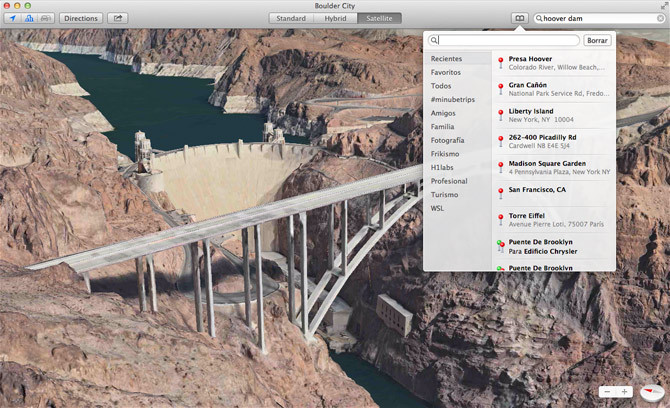This screenshot has width=670, height=408.
Task: Toggle the traffic car icon
Action: (45, 18)
